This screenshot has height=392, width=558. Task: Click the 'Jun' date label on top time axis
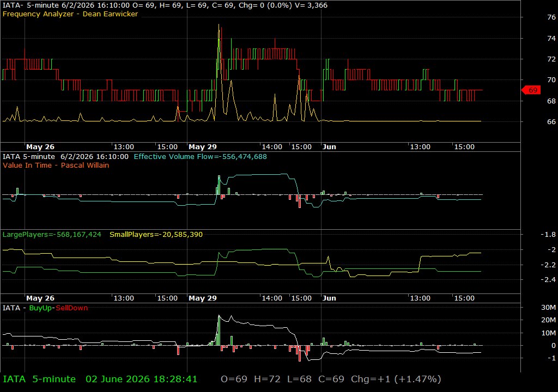point(329,146)
